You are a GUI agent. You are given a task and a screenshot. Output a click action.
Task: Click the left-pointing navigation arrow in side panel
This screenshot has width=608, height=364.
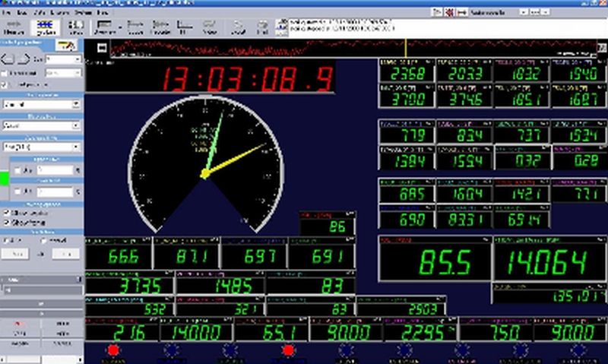(x=8, y=59)
